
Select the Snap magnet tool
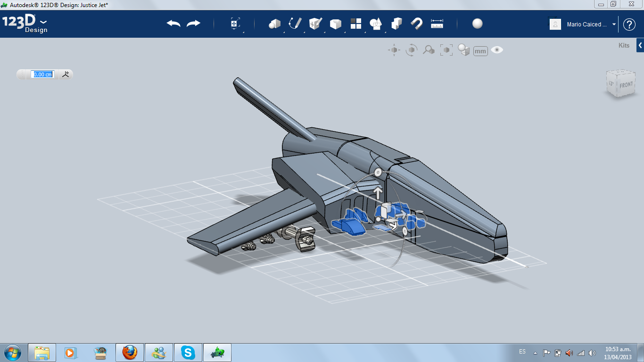pos(417,24)
